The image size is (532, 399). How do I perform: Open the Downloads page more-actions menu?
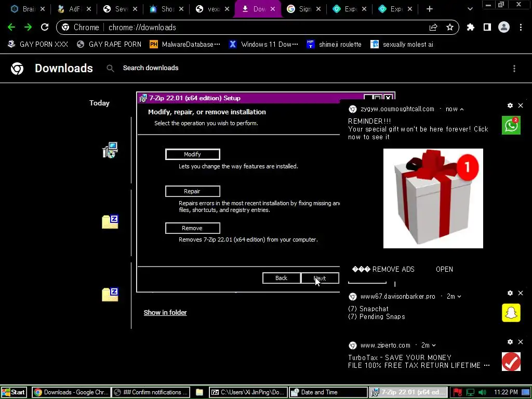click(x=514, y=69)
